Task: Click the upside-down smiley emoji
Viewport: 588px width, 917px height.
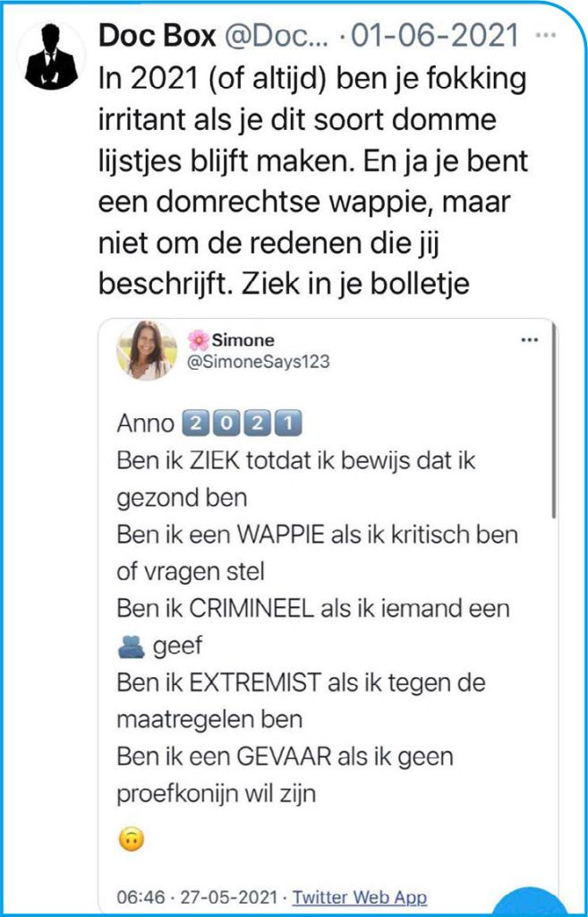Action: click(x=131, y=840)
